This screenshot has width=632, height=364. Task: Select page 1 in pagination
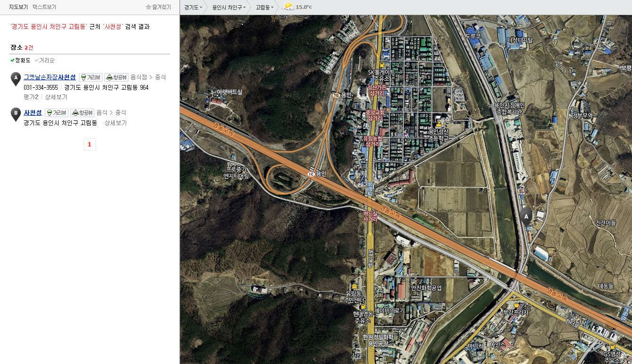tap(89, 144)
